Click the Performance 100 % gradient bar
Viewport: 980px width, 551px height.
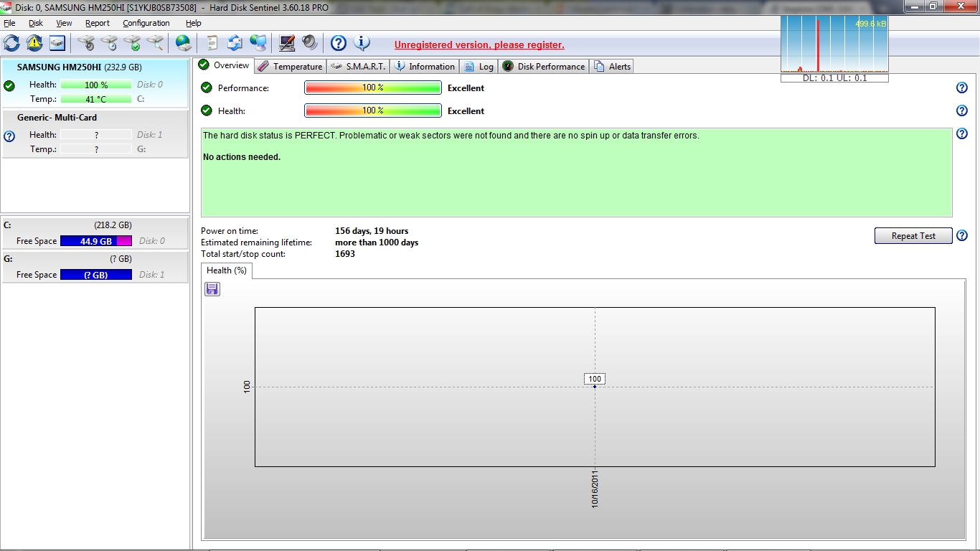click(x=373, y=88)
